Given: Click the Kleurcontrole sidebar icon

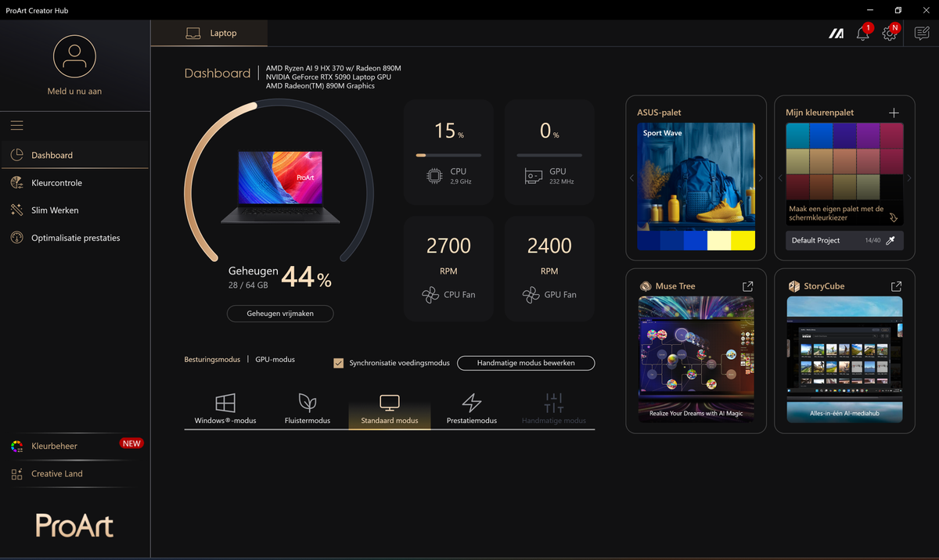Looking at the screenshot, I should [16, 182].
